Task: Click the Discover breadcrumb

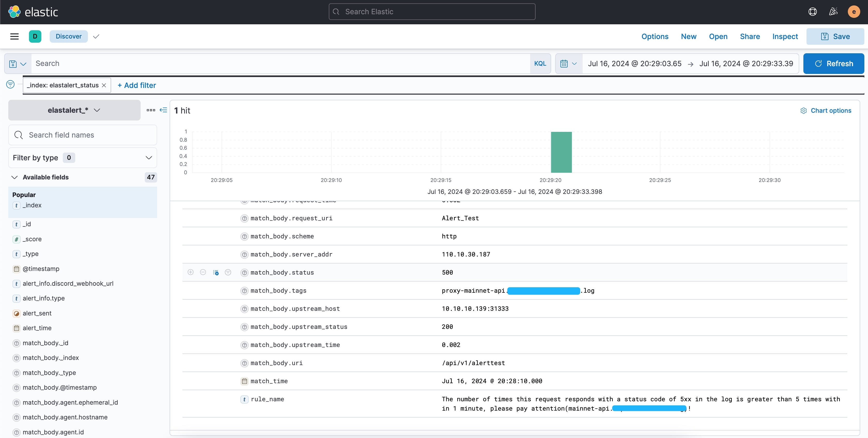Action: coord(69,36)
